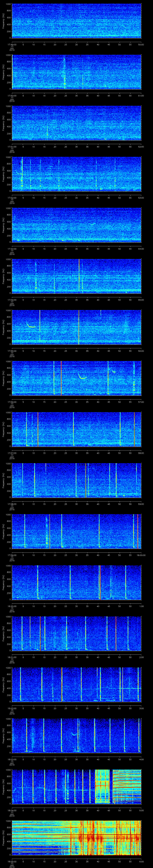Viewport: 153px width, 868px height.
Task: Click the '56:00' end time label
Action: point(141,351)
